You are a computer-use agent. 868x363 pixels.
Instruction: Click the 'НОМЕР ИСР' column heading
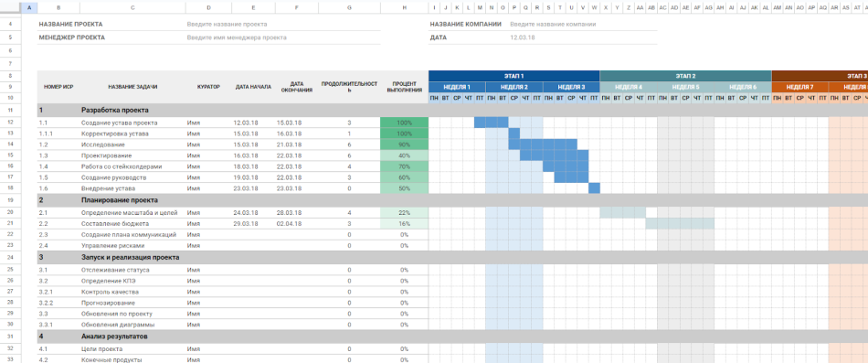58,87
